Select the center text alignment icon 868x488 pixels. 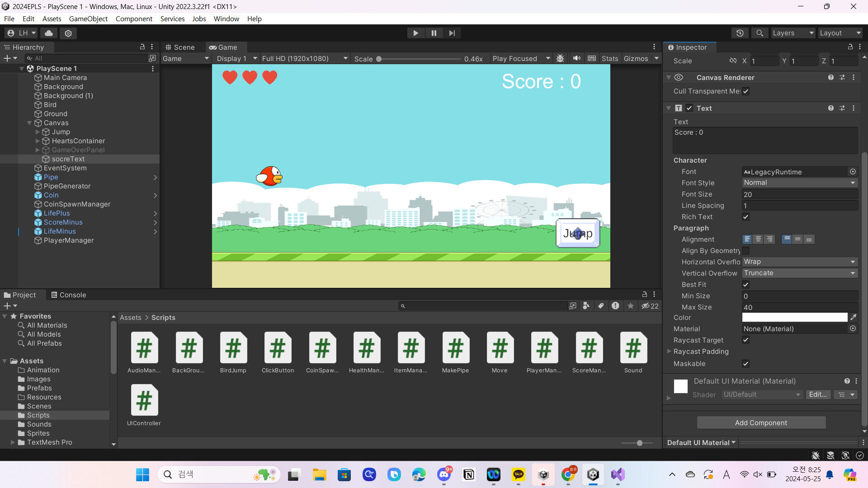(758, 239)
